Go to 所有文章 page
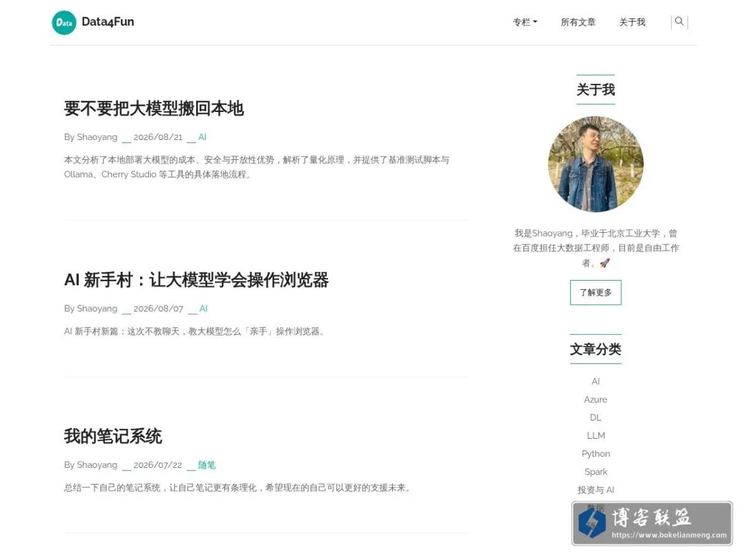This screenshot has height=560, width=747. pyautogui.click(x=578, y=22)
